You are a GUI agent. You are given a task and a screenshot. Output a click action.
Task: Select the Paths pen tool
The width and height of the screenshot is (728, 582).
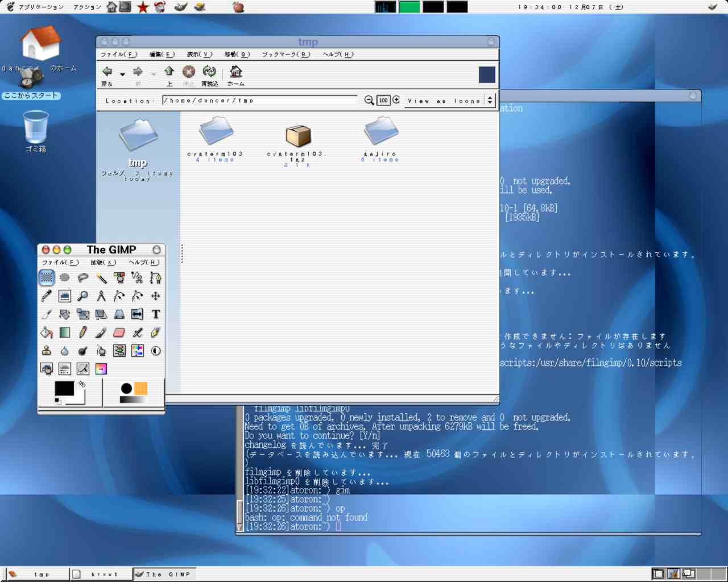(x=155, y=277)
